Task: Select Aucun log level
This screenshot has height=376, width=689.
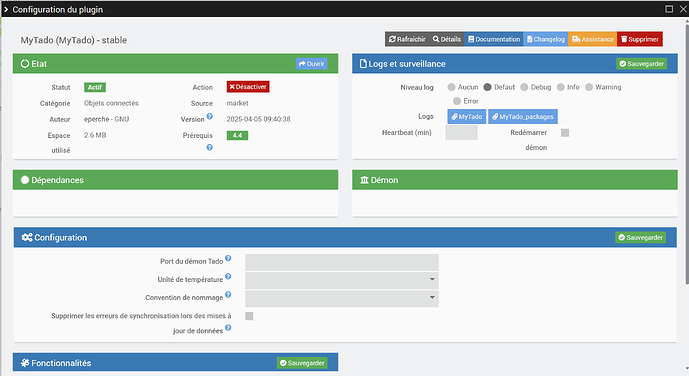Action: click(451, 87)
